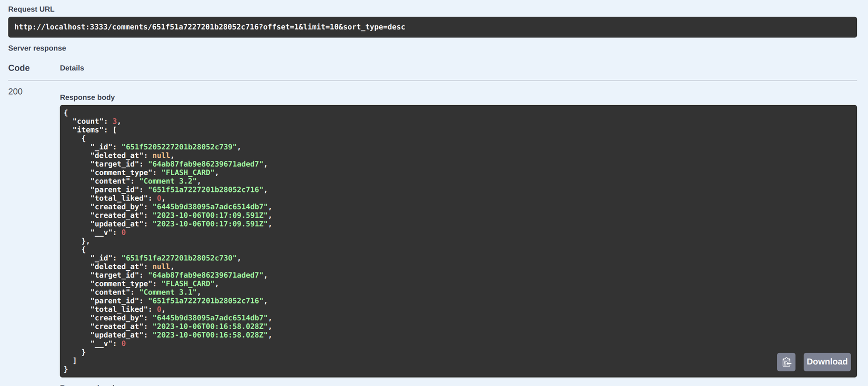Click the "Details" column header
Image resolution: width=868 pixels, height=386 pixels.
(x=72, y=68)
